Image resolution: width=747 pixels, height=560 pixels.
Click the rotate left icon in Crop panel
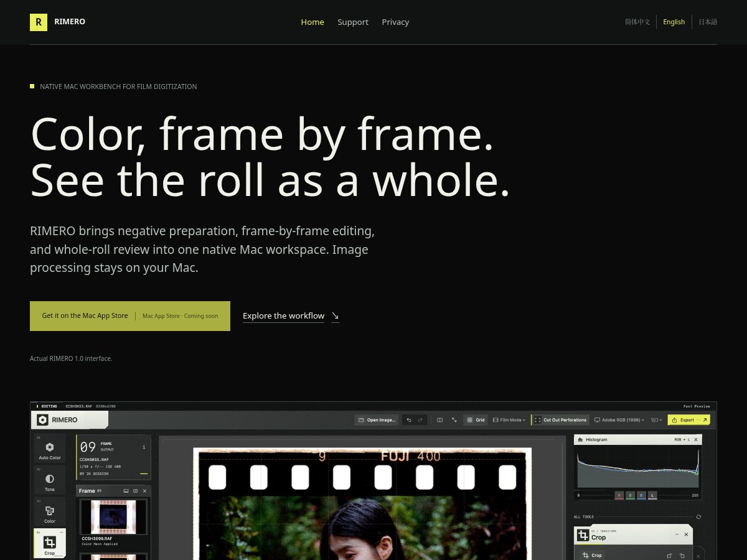point(670,555)
